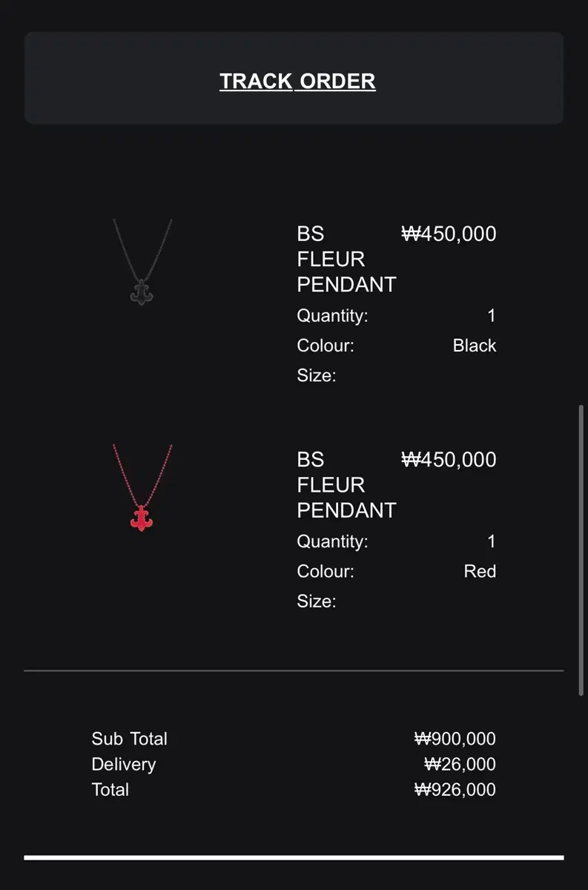This screenshot has width=588, height=890.
Task: Click the Colour value Red
Action: (480, 571)
